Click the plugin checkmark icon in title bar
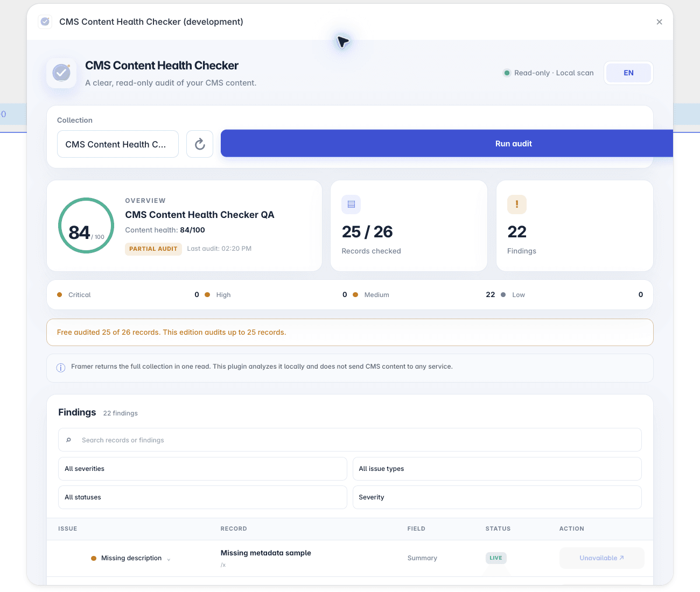The image size is (700, 592). click(x=45, y=22)
